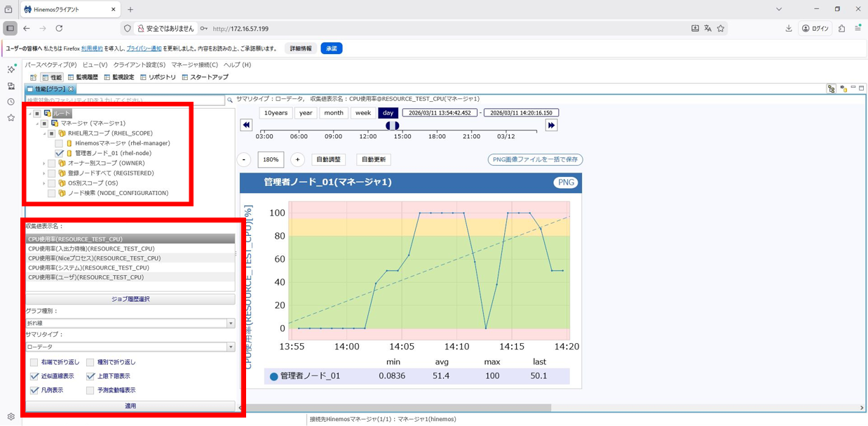Click browser page reload icon

[59, 29]
